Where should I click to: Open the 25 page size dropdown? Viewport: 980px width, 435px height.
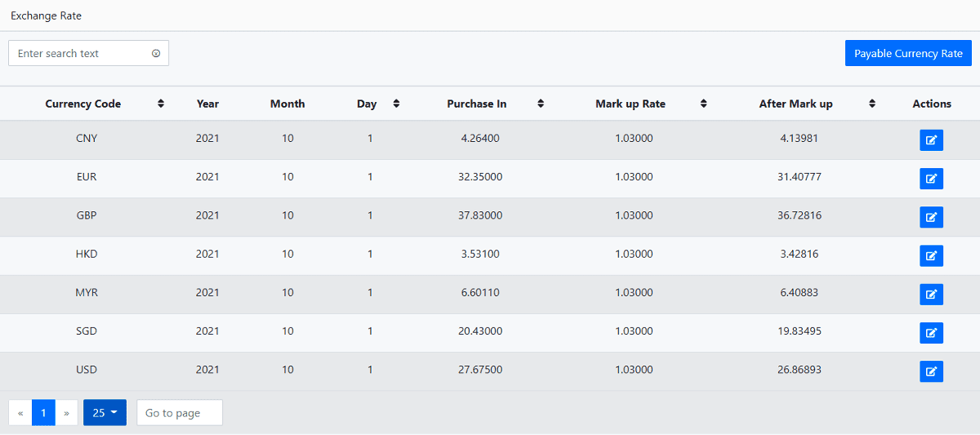click(105, 413)
